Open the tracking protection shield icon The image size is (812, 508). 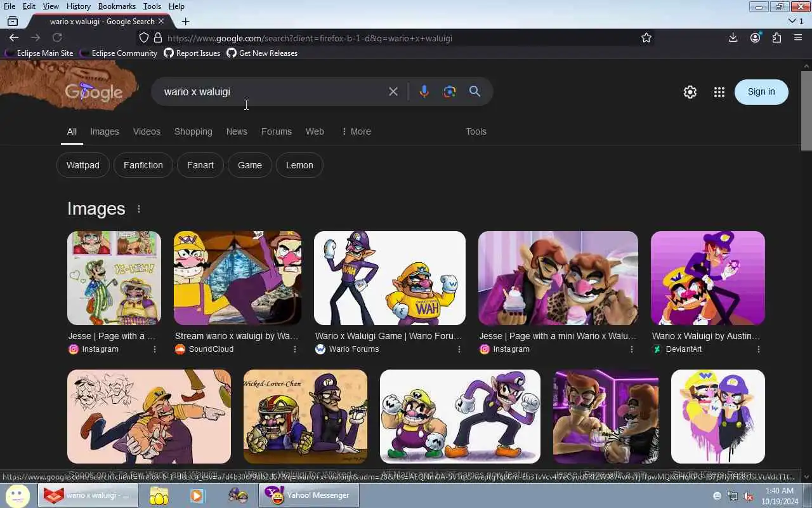144,38
